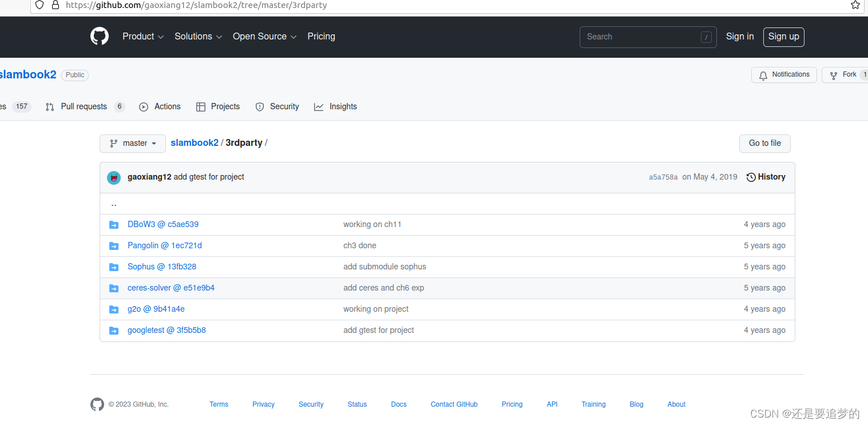
Task: Open the Insights tab
Action: 335,107
